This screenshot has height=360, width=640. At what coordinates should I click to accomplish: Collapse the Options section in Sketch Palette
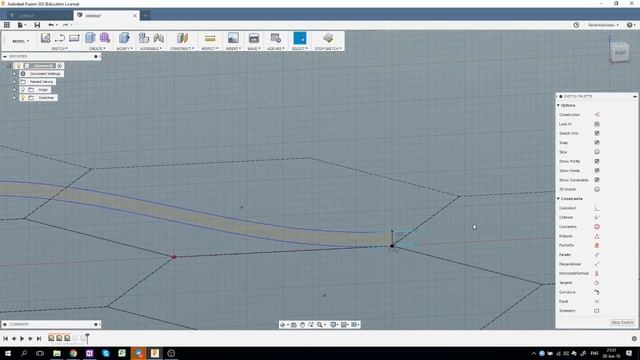(x=558, y=105)
